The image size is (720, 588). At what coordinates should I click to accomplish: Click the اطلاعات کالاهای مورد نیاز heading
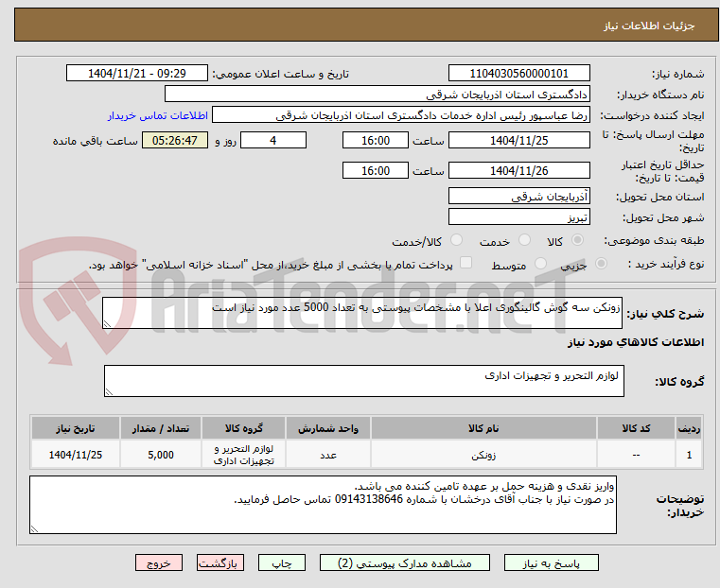coord(636,342)
